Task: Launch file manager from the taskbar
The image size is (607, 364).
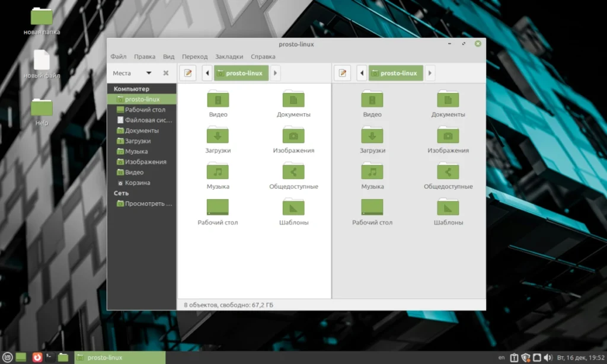Action: coord(63,357)
